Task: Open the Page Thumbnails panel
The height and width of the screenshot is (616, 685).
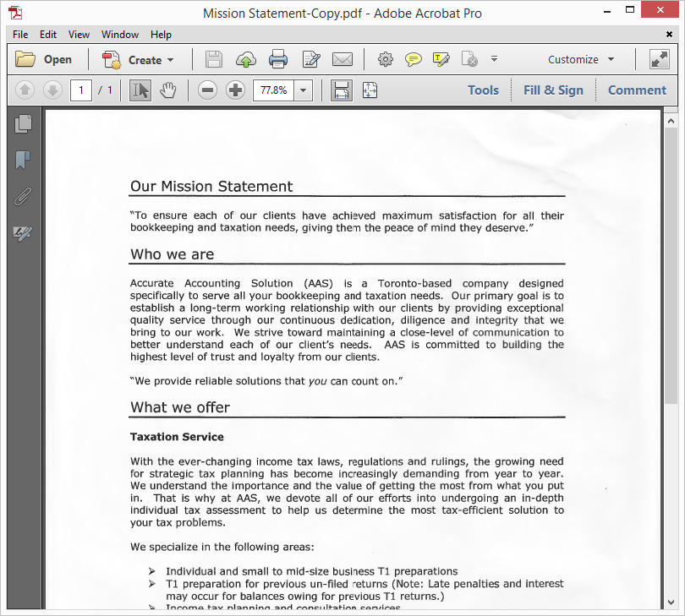Action: [x=24, y=123]
